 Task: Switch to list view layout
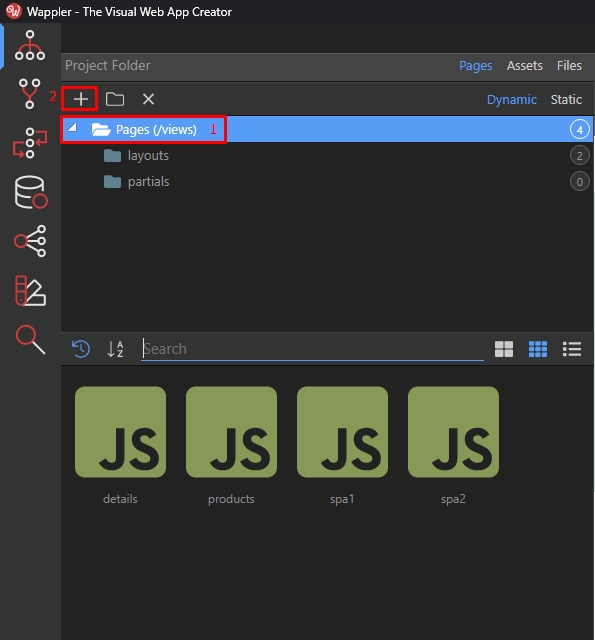[572, 349]
